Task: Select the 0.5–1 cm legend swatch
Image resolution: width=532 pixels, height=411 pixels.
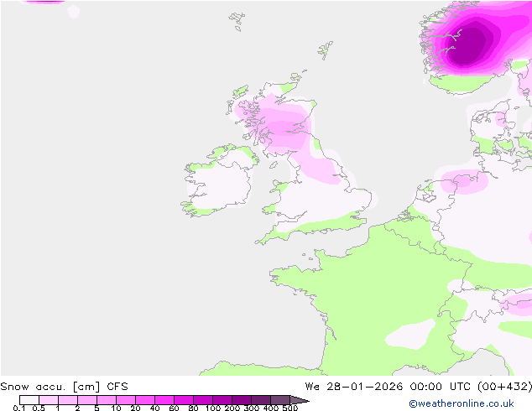Action: pyautogui.click(x=49, y=400)
